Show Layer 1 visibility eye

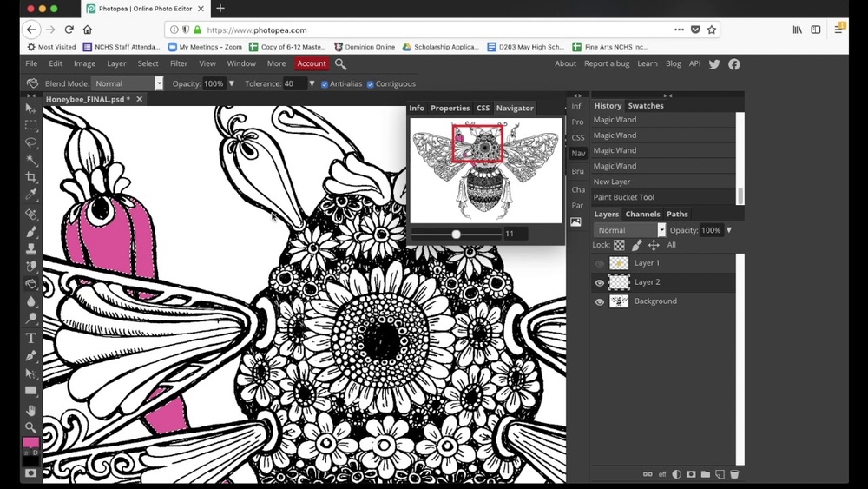click(600, 263)
